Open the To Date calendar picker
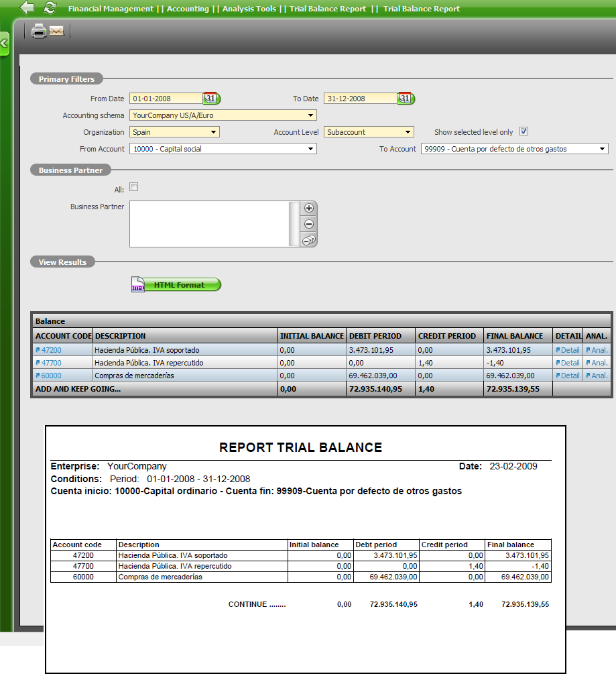This screenshot has width=616, height=682. (x=405, y=99)
